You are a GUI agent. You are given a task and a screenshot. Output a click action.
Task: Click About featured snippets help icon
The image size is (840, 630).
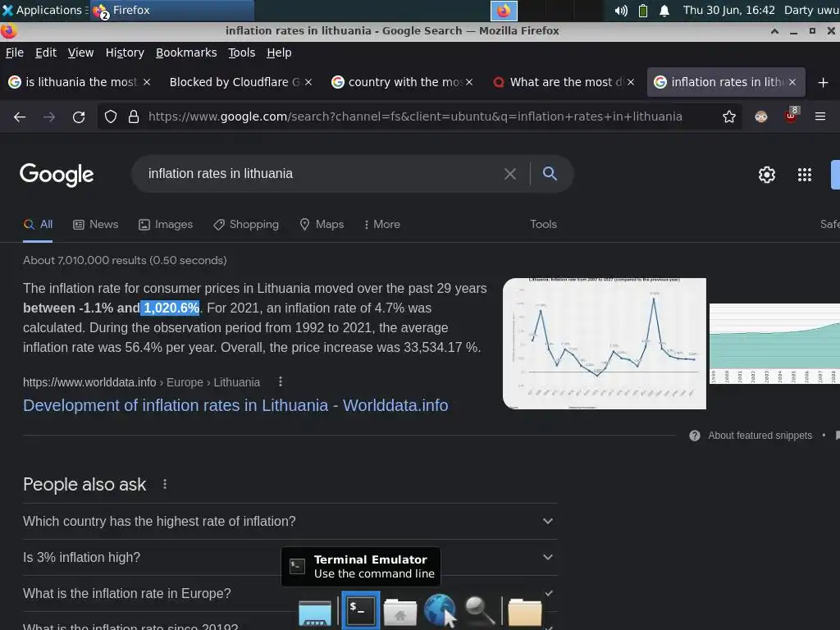click(694, 436)
